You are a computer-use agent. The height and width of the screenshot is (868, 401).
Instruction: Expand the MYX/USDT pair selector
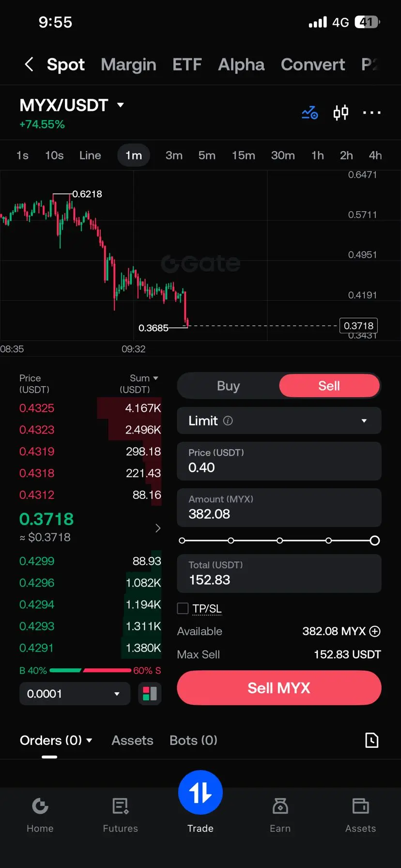[x=72, y=105]
